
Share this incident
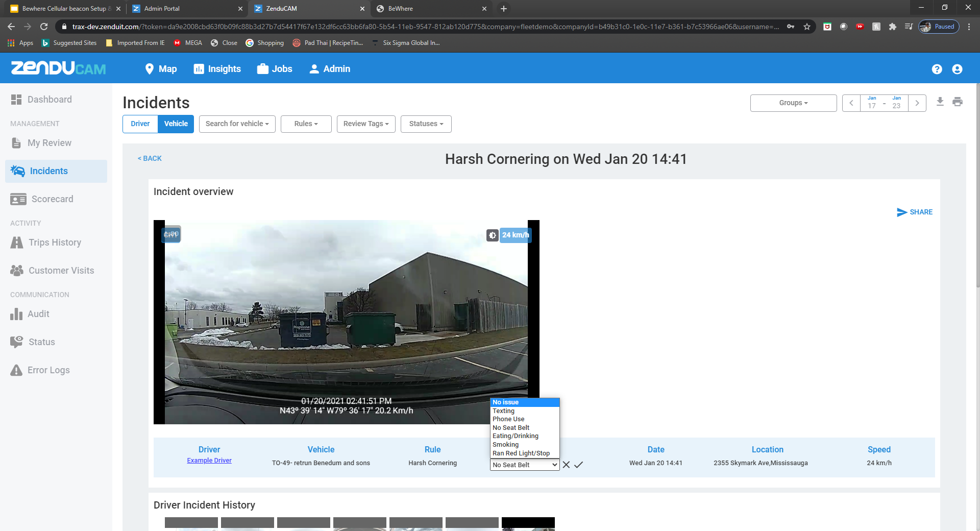tap(915, 212)
